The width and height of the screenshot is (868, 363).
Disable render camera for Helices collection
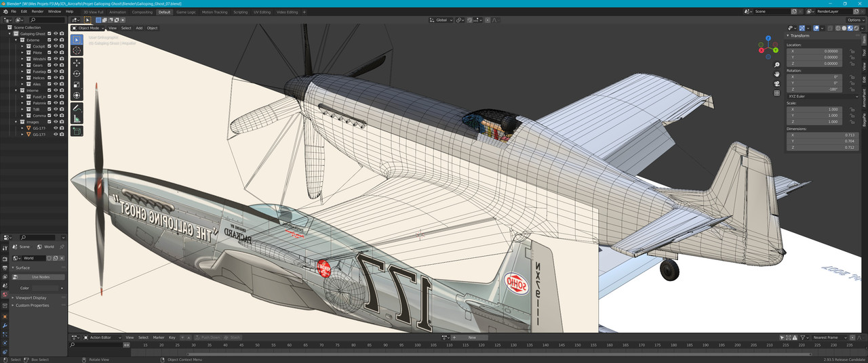[x=62, y=78]
